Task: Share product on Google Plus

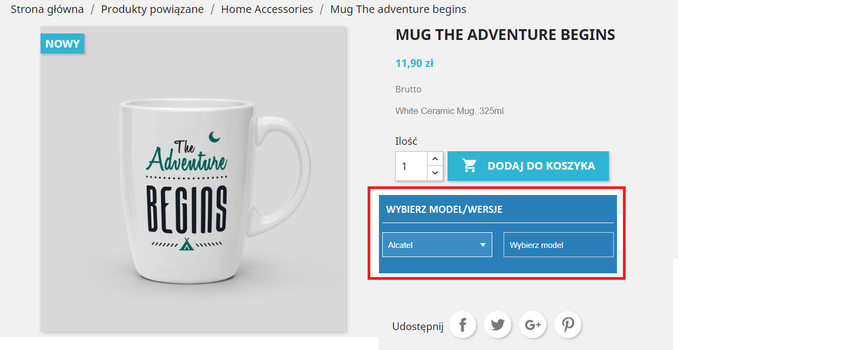Action: 533,325
